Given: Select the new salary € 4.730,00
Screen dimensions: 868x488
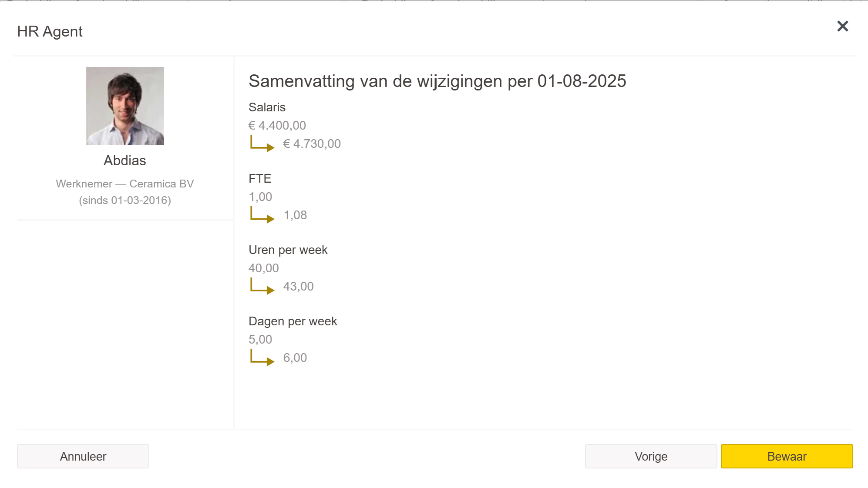Looking at the screenshot, I should pos(312,144).
